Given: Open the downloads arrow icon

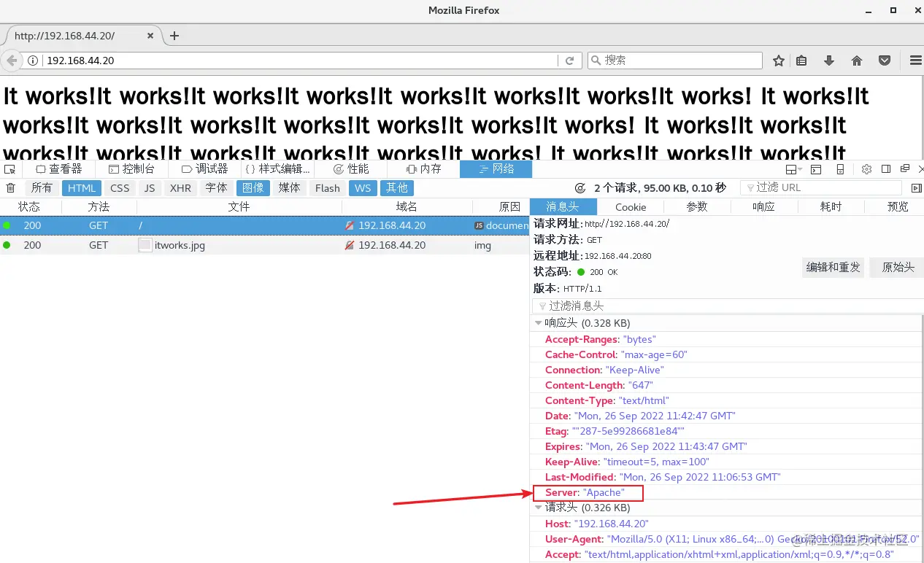Looking at the screenshot, I should pyautogui.click(x=829, y=61).
